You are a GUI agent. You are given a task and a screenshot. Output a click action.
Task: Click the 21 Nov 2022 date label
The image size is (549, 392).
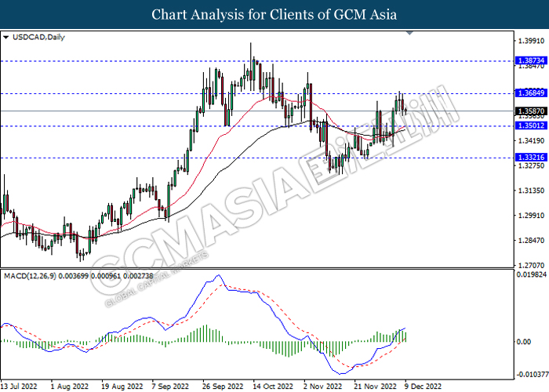375,387
